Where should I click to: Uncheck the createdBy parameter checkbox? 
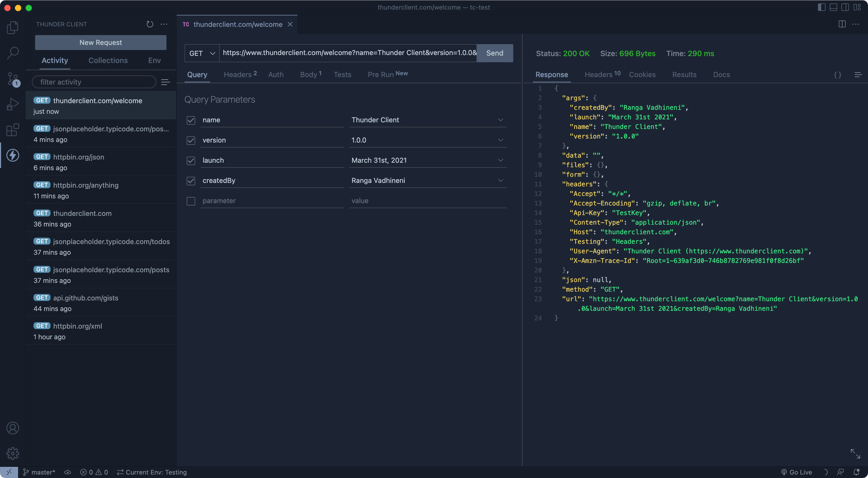tap(191, 181)
